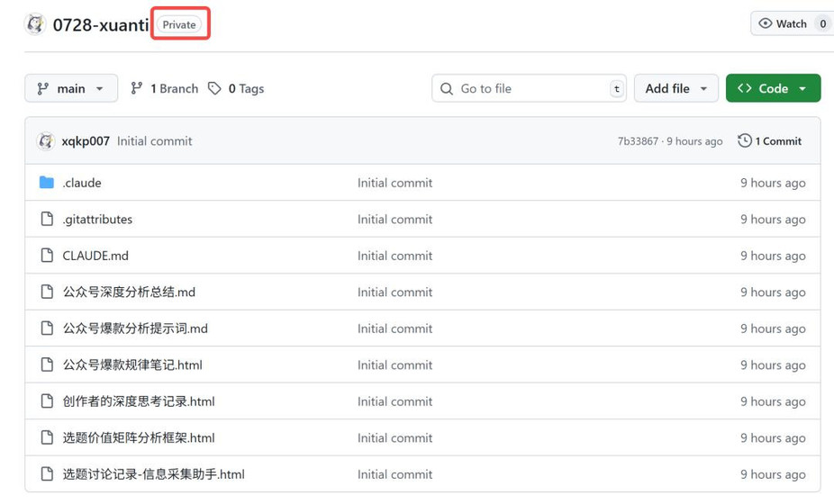Open file 选题讨论记录-信息采集助手.html
The width and height of the screenshot is (834, 504).
point(154,474)
